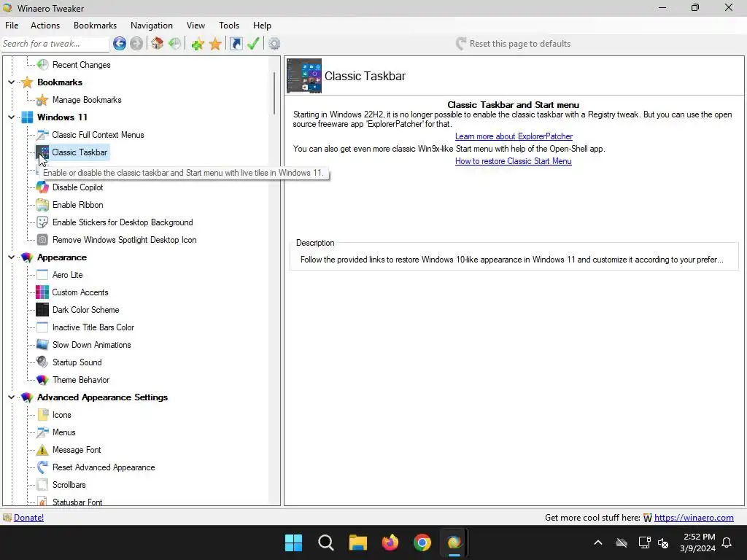Open the Bookmarks menu
The height and width of the screenshot is (560, 747).
(x=96, y=26)
